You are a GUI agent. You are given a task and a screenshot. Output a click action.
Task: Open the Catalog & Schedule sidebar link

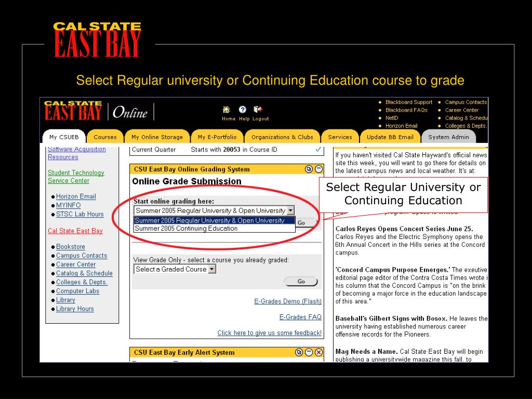point(84,273)
